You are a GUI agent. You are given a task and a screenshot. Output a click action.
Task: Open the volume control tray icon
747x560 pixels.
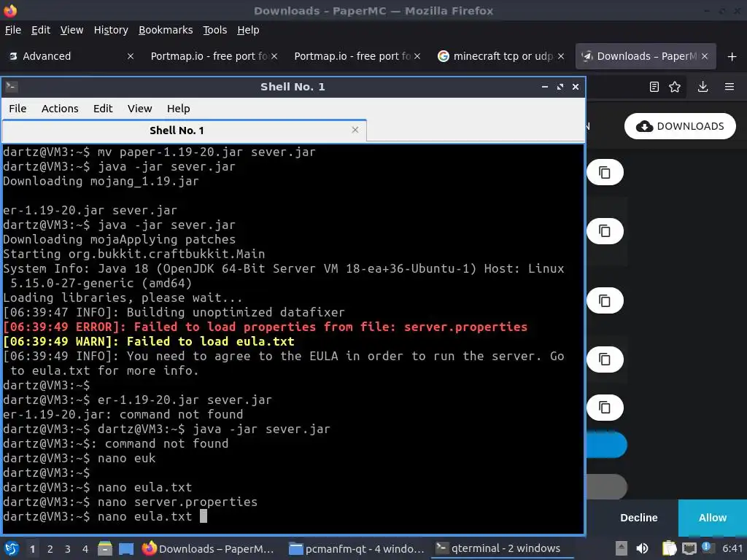tap(642, 548)
